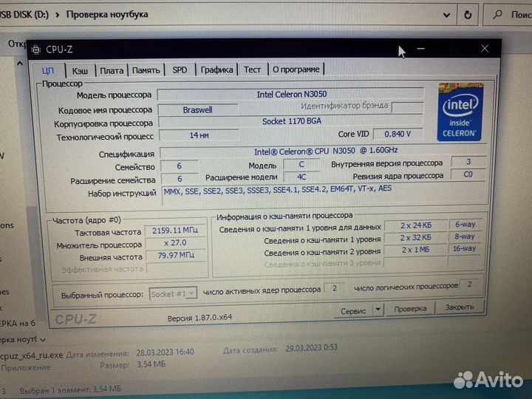Click the Intel Inside Celeron logo
The image size is (532, 399).
coord(460,112)
